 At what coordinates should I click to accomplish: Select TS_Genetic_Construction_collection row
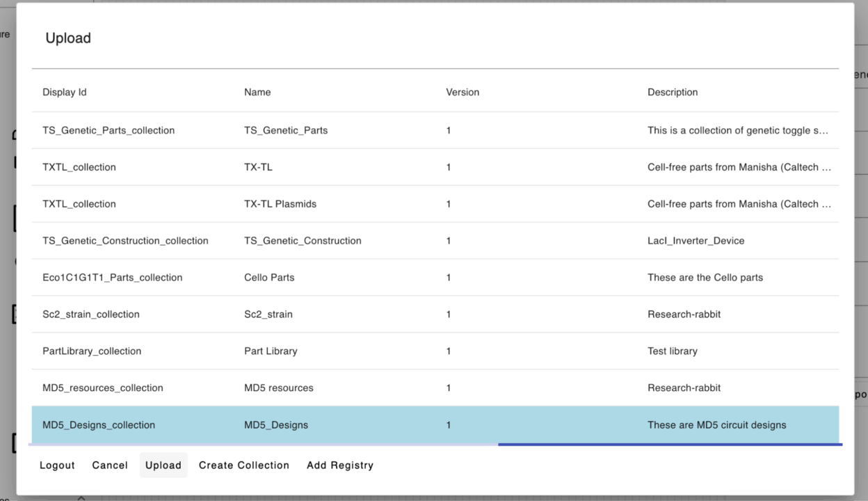(435, 241)
